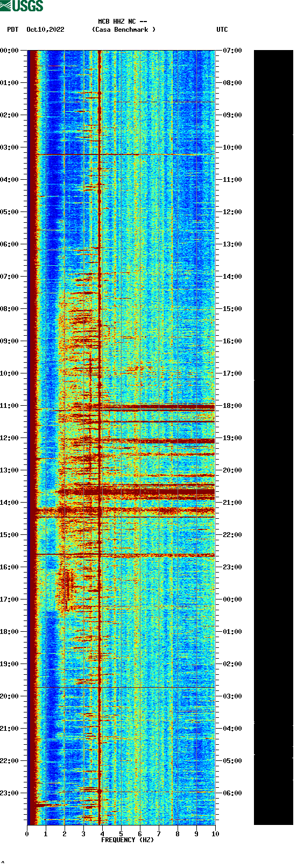Click the UTC axis '19:00' label
Viewport: 297px width, 868px height.
(232, 438)
